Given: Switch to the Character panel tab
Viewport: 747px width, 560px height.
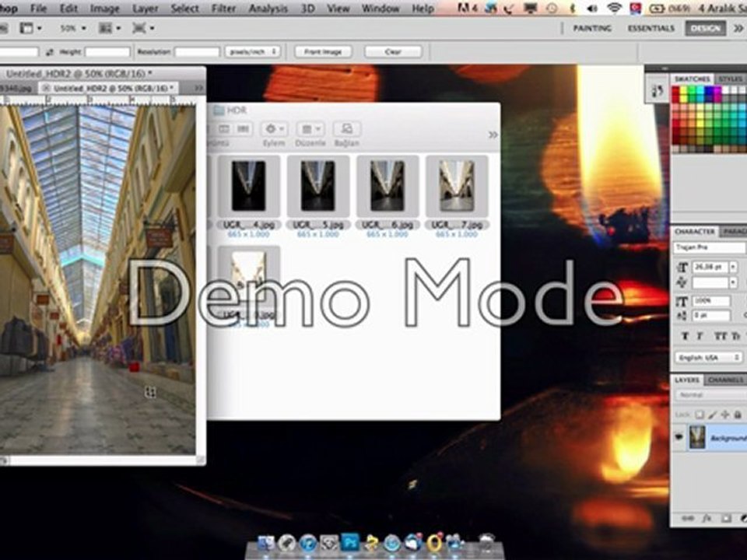Looking at the screenshot, I should [694, 232].
